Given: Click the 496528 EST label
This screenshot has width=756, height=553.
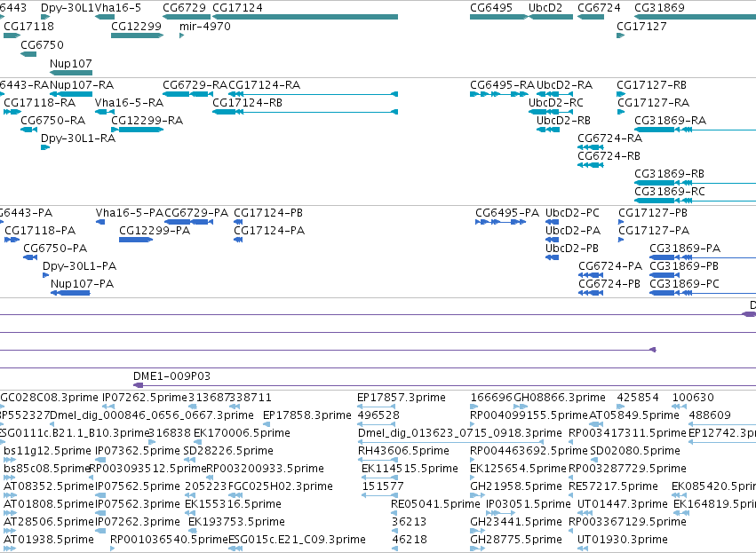Looking at the screenshot, I should click(x=378, y=415).
